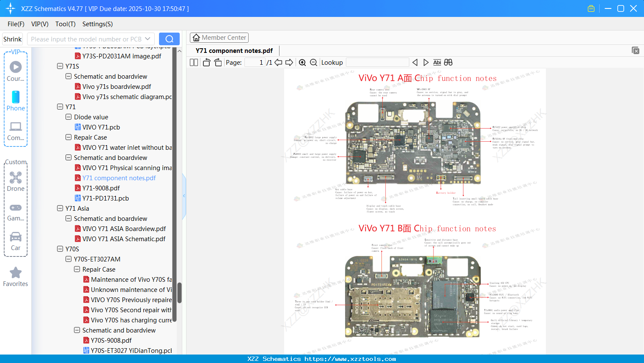Open two-page view in the PDF toolbar
This screenshot has width=644, height=363.
tap(193, 62)
